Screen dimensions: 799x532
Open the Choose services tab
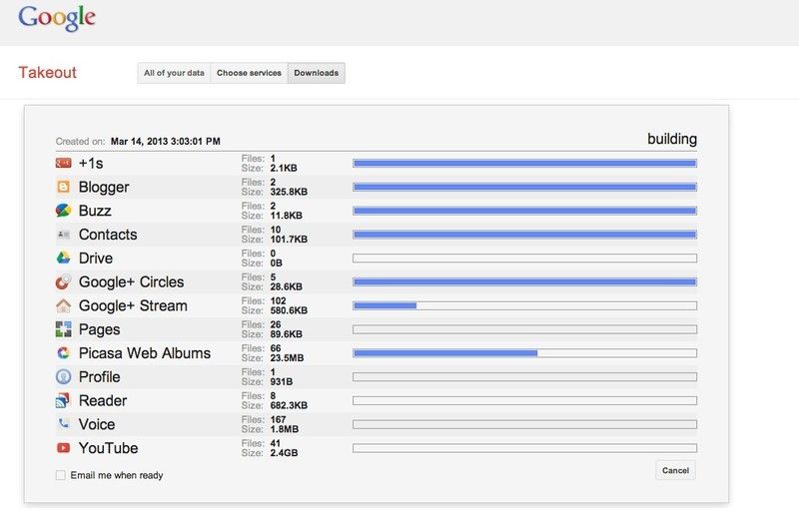[249, 73]
